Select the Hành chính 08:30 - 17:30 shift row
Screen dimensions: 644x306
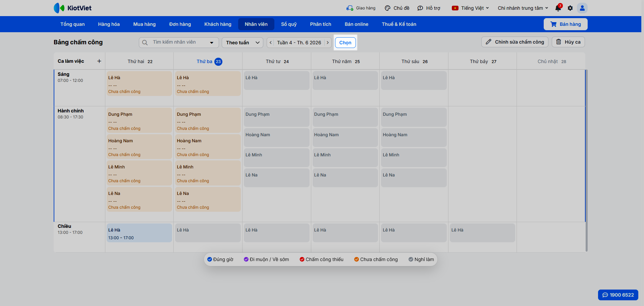tap(79, 164)
